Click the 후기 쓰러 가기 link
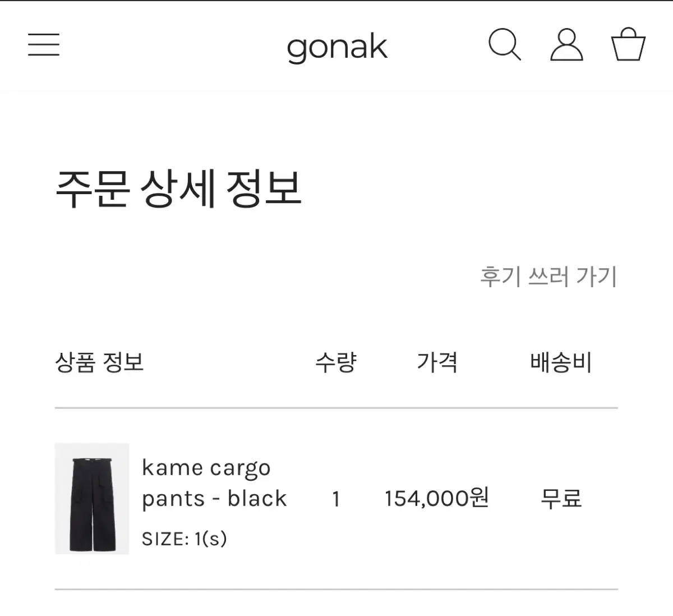 548,277
